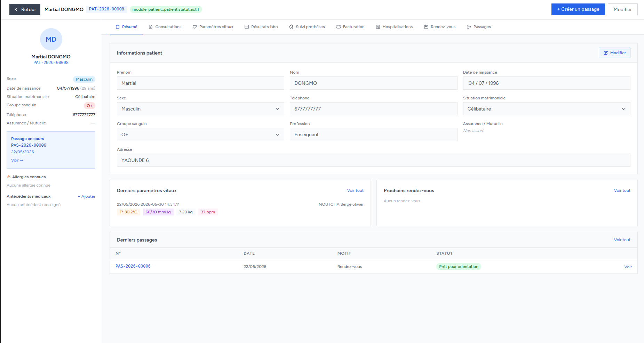The height and width of the screenshot is (343, 644).
Task: Click the 22/05/2026 date in passages table
Action: click(x=255, y=267)
